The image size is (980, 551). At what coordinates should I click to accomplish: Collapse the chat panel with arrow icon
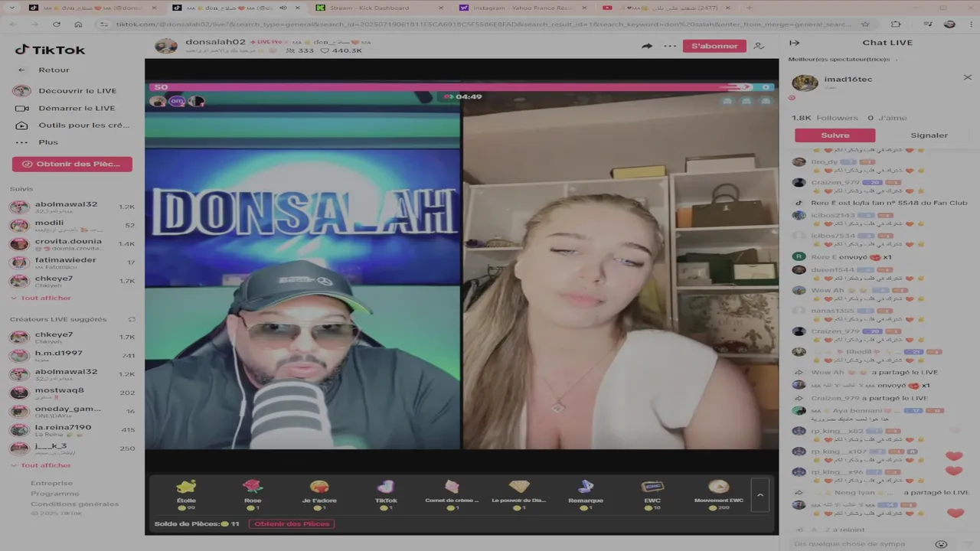coord(794,43)
